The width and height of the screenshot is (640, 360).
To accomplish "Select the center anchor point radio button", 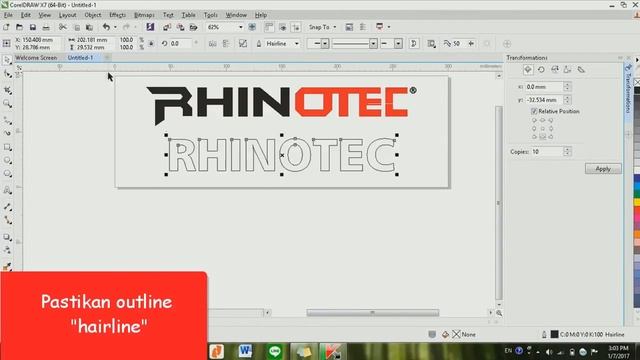I will 542,129.
